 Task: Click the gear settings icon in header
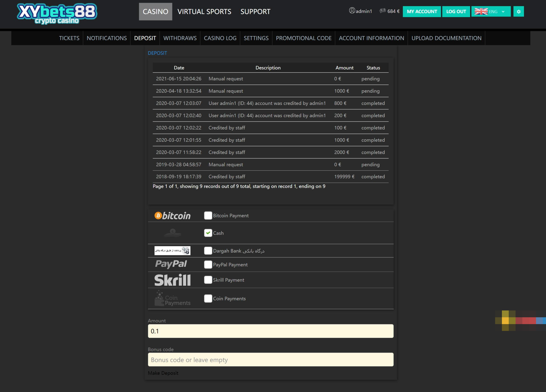click(x=518, y=12)
